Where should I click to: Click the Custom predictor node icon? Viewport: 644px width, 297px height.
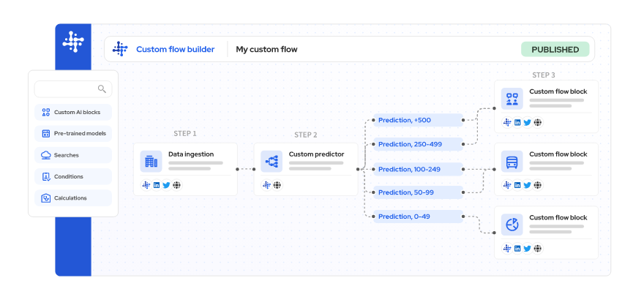tap(272, 161)
